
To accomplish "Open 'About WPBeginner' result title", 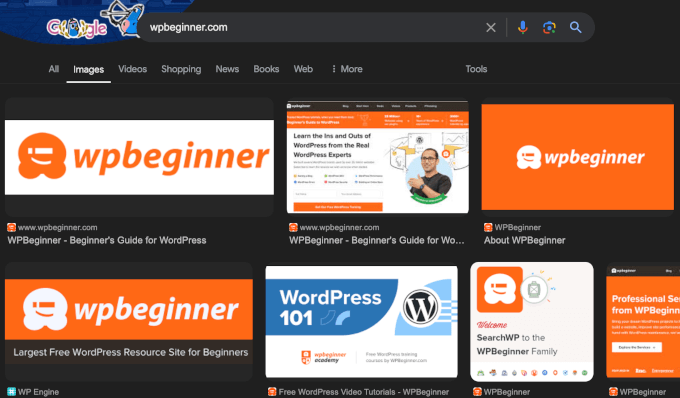I will pyautogui.click(x=525, y=240).
